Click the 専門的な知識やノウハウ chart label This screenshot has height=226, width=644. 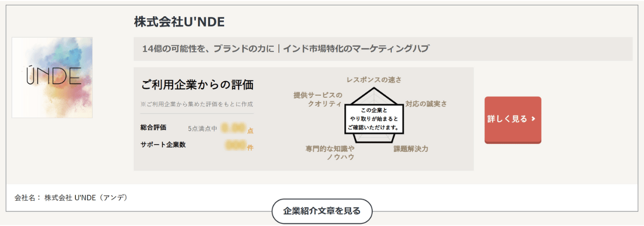coord(330,152)
